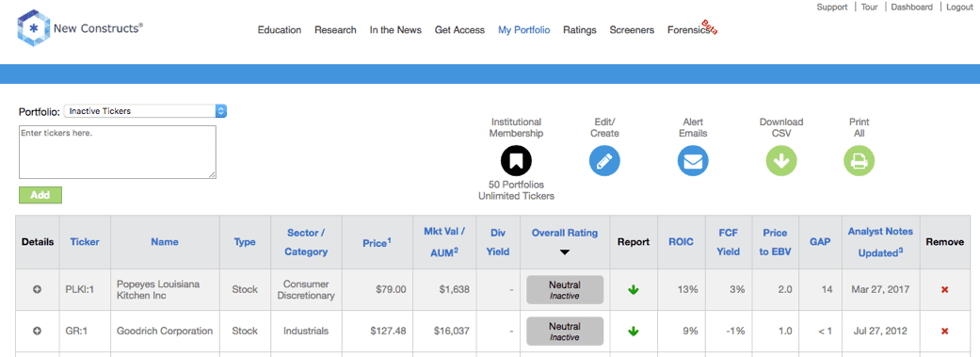Sort by the Div Yield header
980x357 pixels.
pos(497,242)
